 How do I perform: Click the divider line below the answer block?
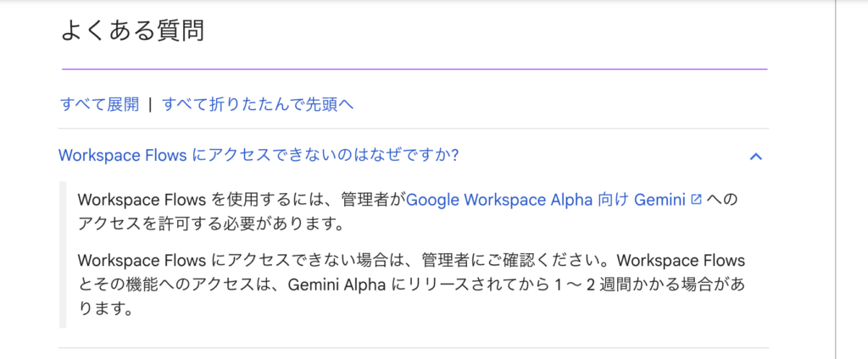coord(414,347)
